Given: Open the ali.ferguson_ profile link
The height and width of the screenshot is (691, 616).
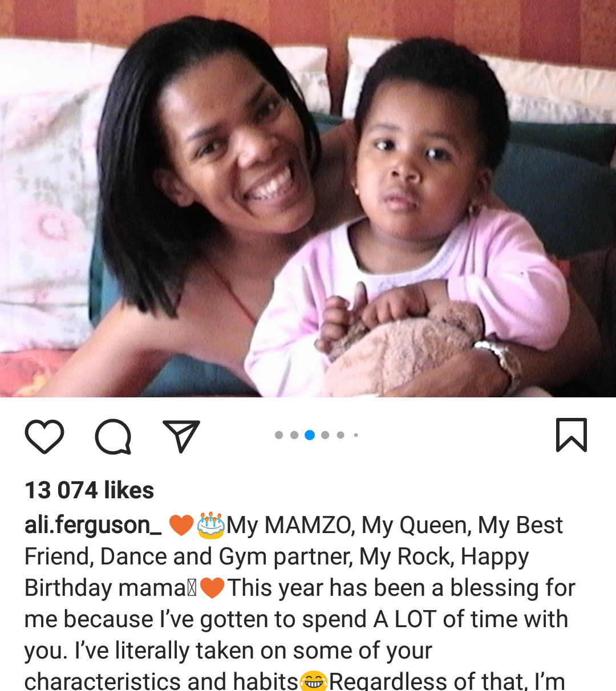Looking at the screenshot, I should tap(93, 525).
